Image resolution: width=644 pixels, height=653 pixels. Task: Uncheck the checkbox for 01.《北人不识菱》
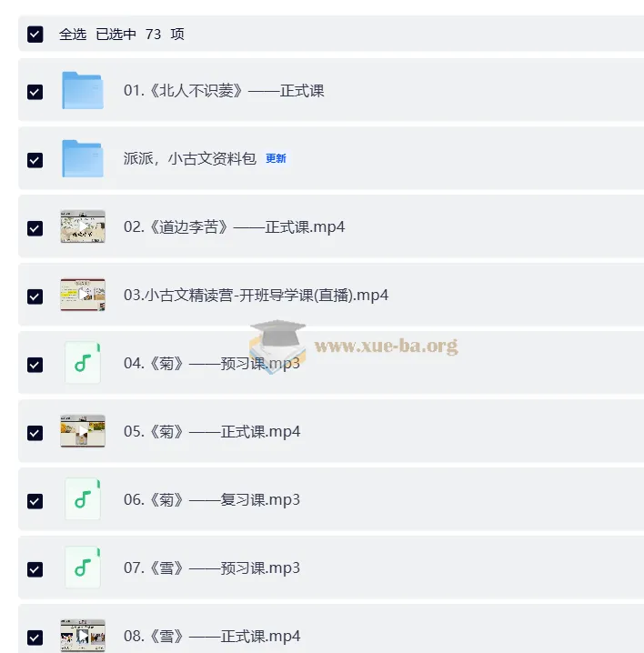(35, 92)
